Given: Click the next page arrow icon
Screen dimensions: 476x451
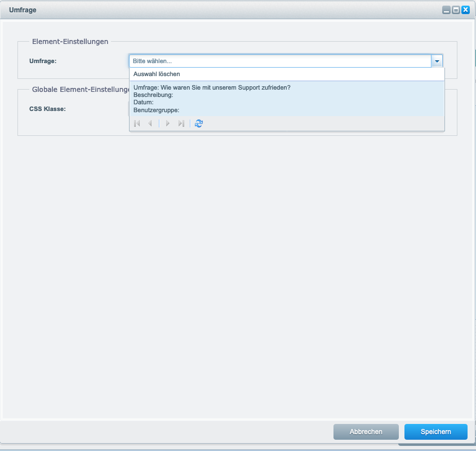Looking at the screenshot, I should click(167, 123).
